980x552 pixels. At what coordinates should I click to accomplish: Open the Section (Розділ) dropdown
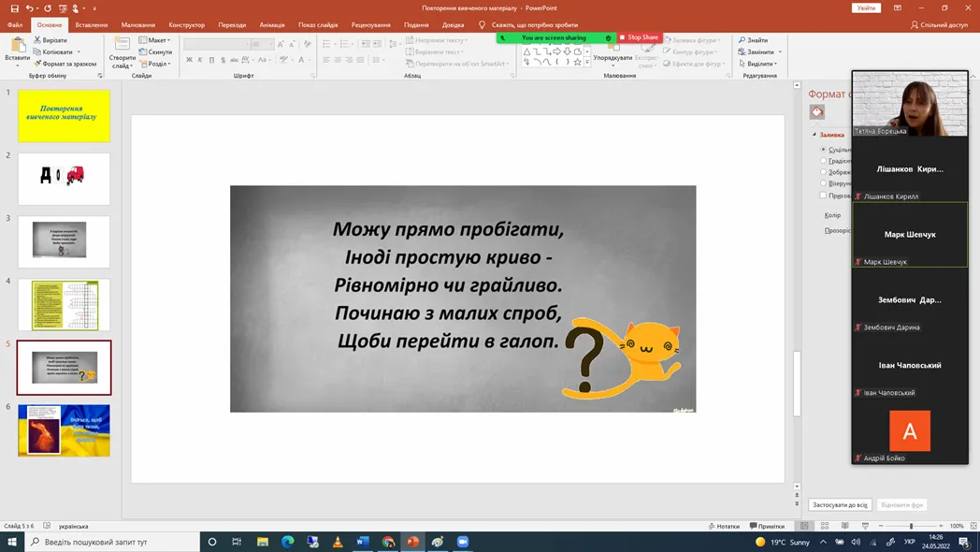click(x=155, y=64)
